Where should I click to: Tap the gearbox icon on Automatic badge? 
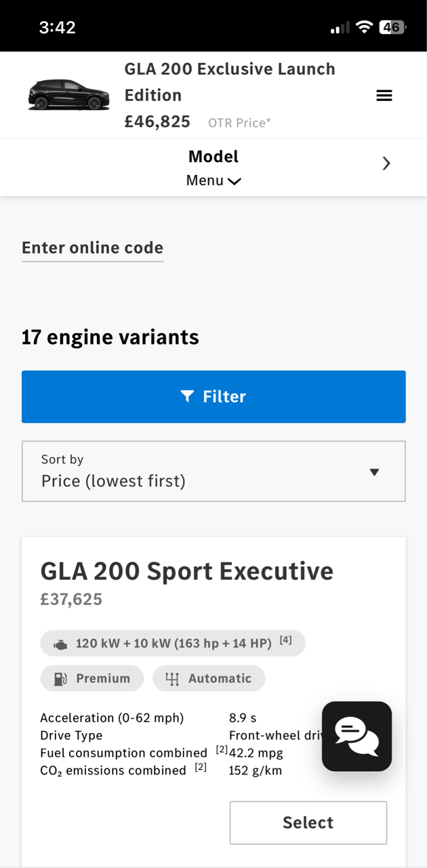click(172, 678)
